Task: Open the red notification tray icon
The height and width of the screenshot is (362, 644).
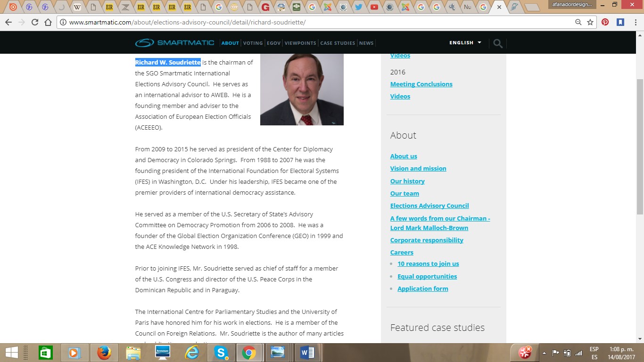Action: click(525, 352)
